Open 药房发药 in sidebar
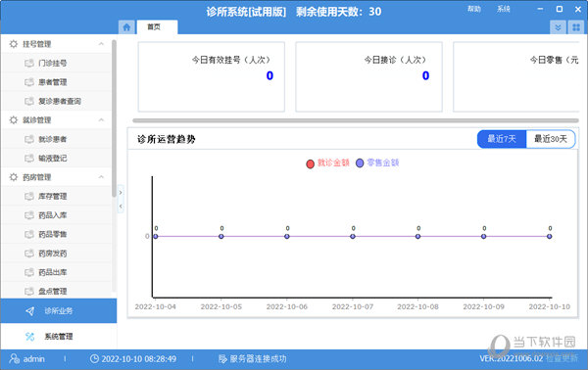 tap(57, 254)
